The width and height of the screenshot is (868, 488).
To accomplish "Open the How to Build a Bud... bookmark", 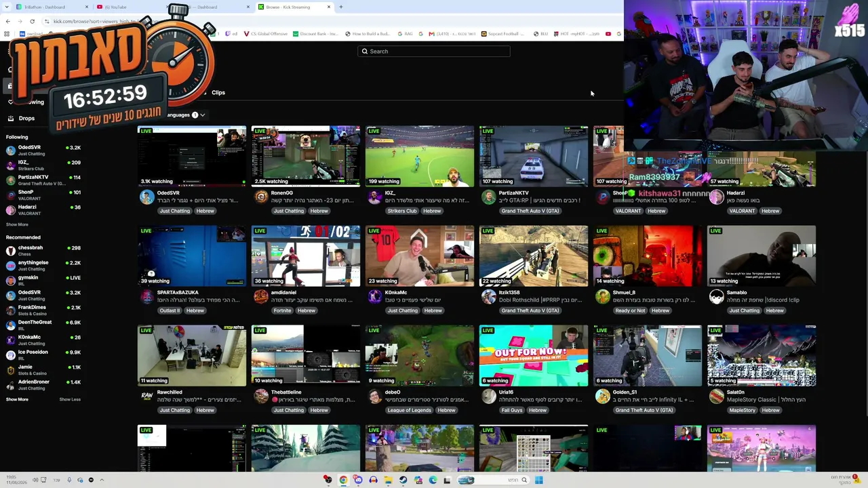I will (368, 34).
